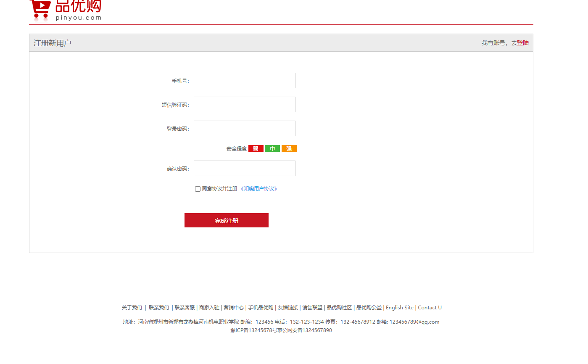Open the 关于我们 footer link

click(132, 307)
